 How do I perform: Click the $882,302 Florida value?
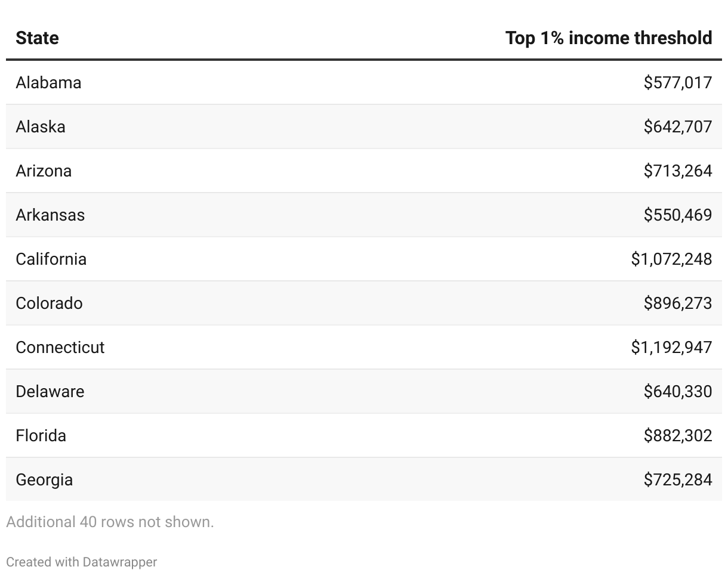(x=678, y=435)
